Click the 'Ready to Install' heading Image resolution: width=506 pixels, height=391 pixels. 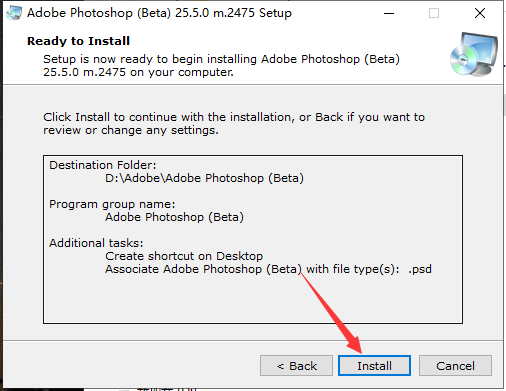(78, 41)
